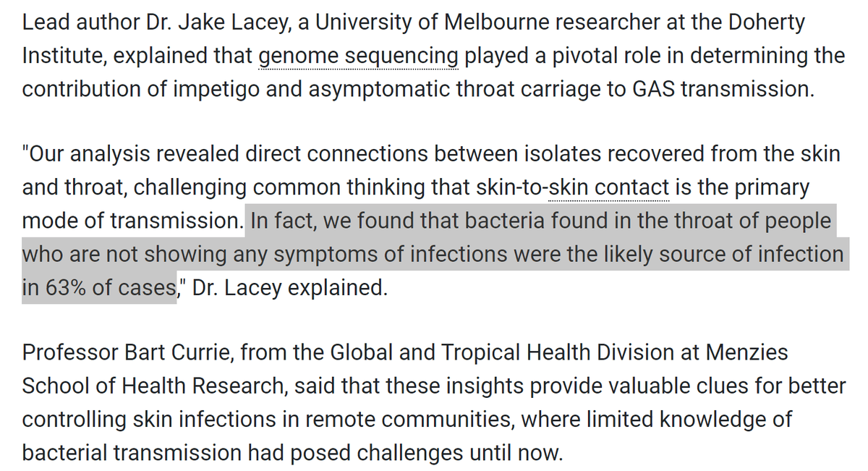Open the "genome sequencing" link
The height and width of the screenshot is (471, 868).
click(358, 55)
